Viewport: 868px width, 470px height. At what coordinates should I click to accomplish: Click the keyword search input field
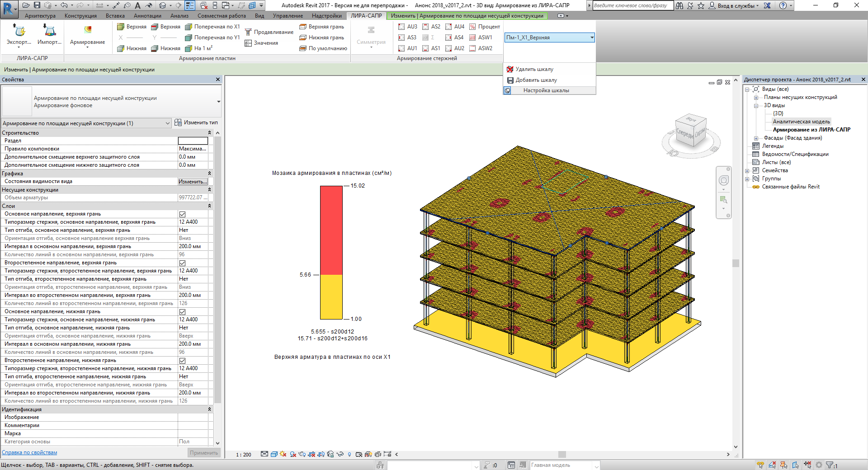[631, 5]
